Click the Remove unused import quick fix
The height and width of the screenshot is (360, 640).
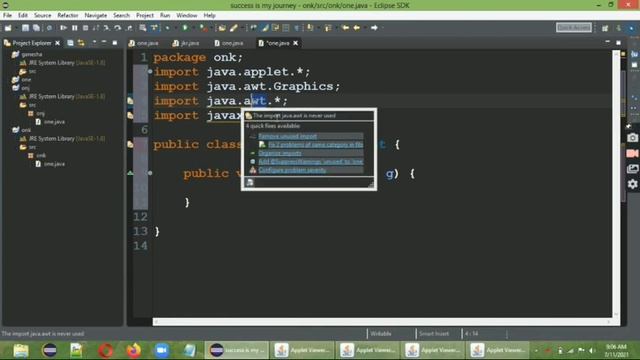pos(287,136)
